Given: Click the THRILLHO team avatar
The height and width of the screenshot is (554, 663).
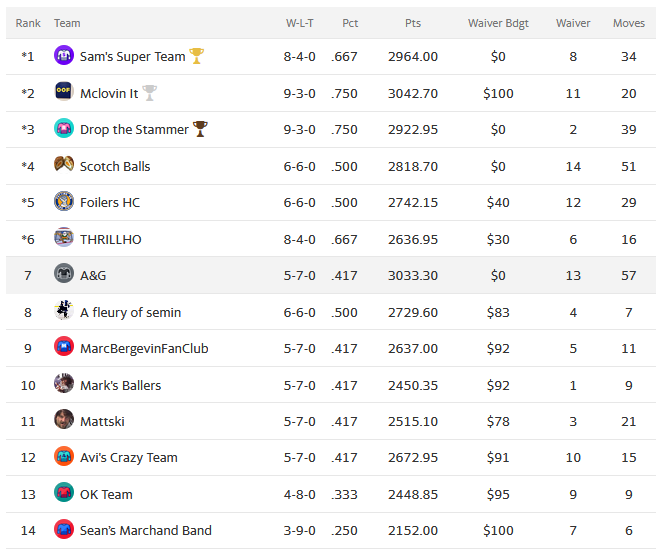Looking at the screenshot, I should 64,238.
